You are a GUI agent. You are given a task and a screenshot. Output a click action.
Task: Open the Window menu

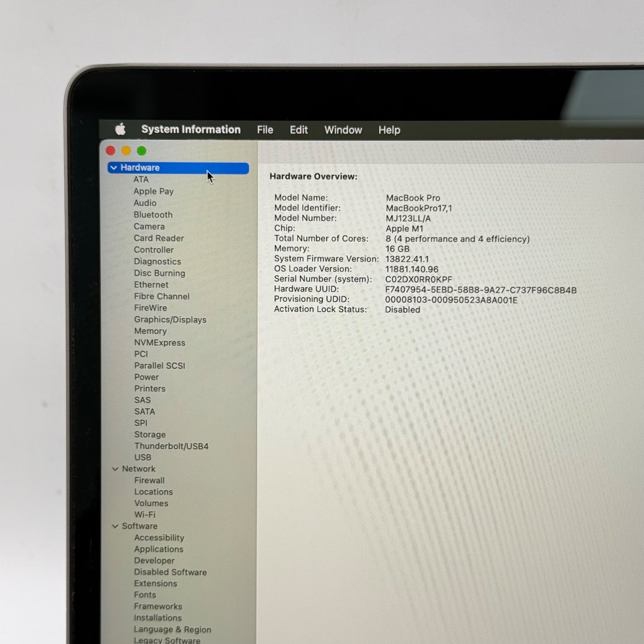point(343,130)
